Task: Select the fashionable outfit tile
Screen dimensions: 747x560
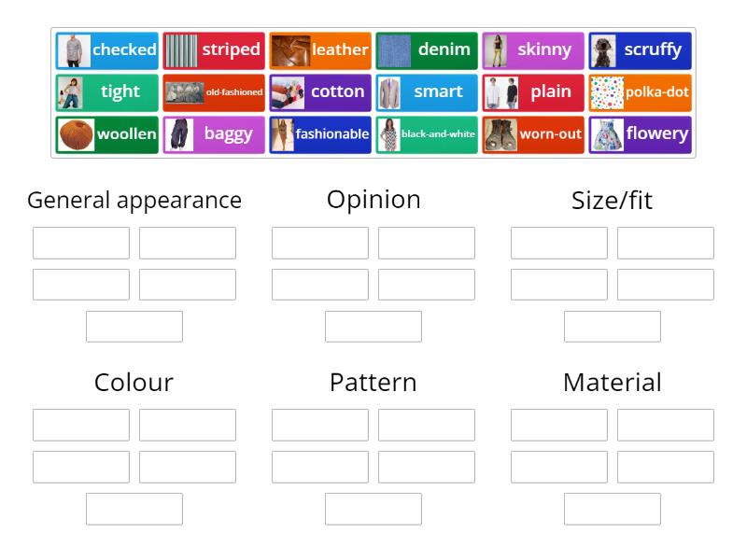Action: [320, 133]
